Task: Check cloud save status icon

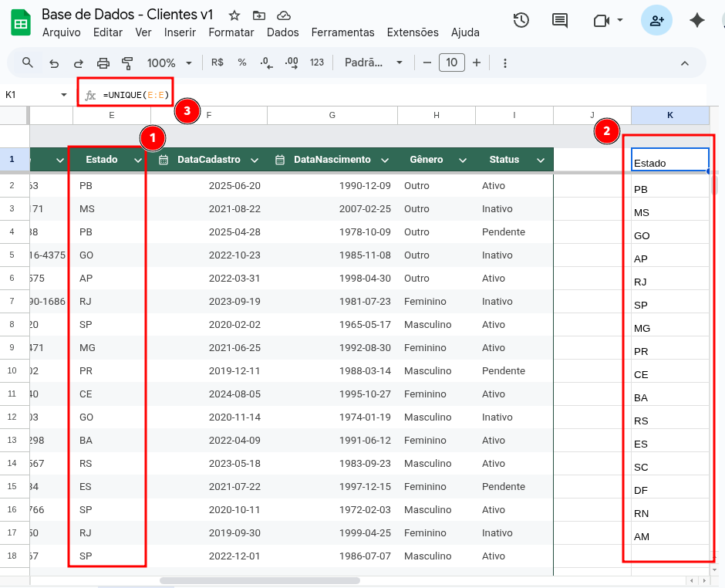Action: 283,15
